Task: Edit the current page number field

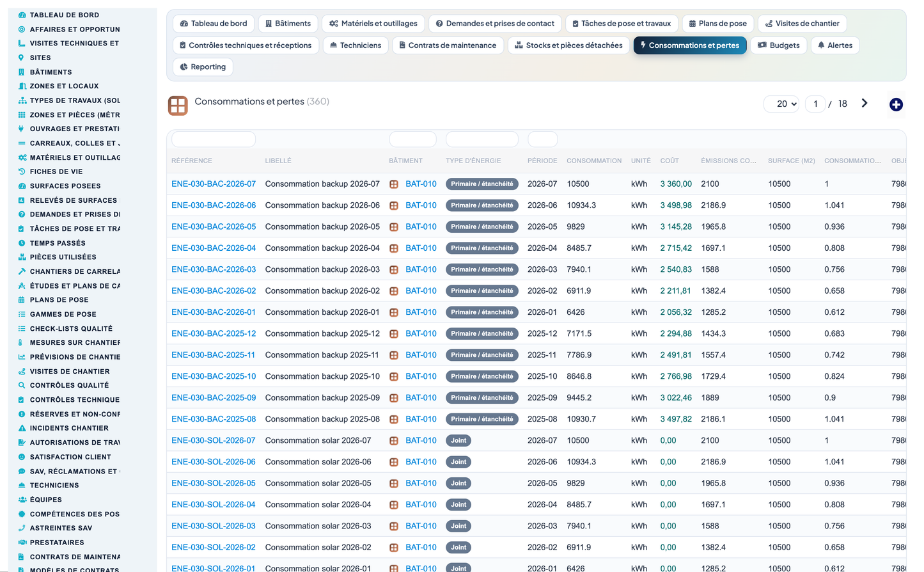Action: pyautogui.click(x=815, y=104)
